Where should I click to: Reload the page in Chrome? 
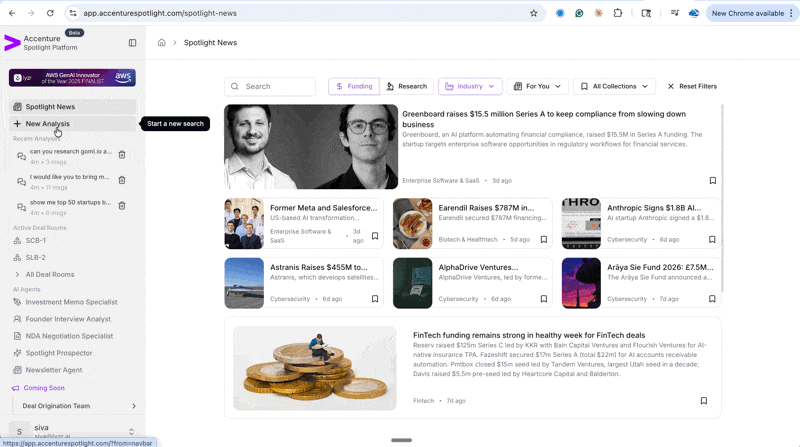click(x=50, y=13)
